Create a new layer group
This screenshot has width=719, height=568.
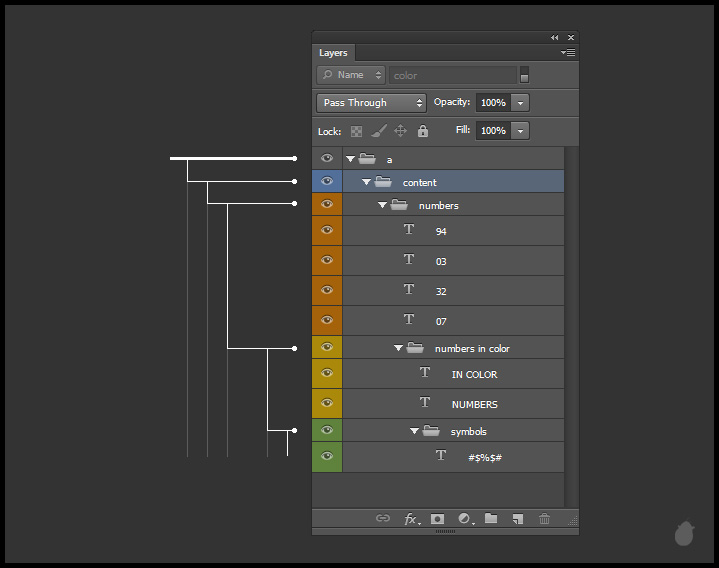pos(491,519)
